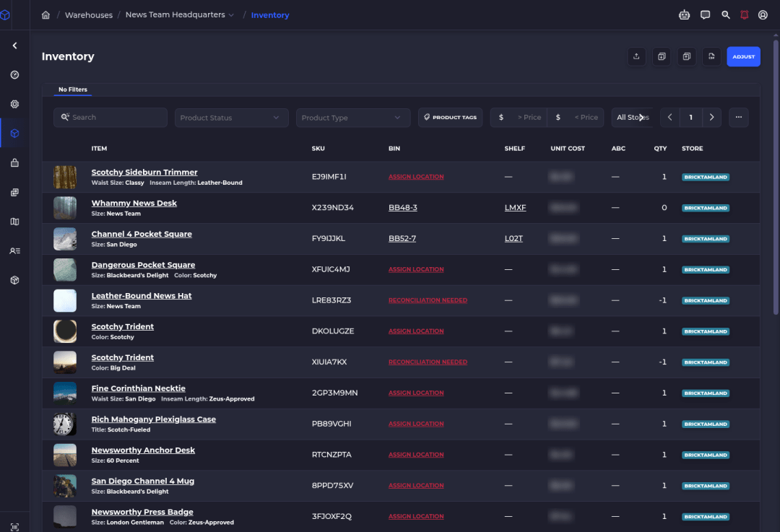Click the vertical page scrollbar
The height and width of the screenshot is (532, 780).
pyautogui.click(x=776, y=177)
